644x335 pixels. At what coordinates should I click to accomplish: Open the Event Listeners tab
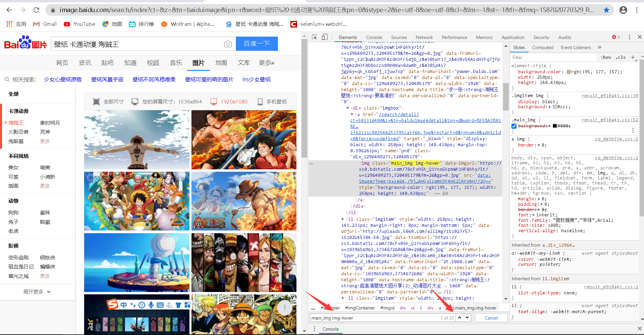tap(576, 47)
